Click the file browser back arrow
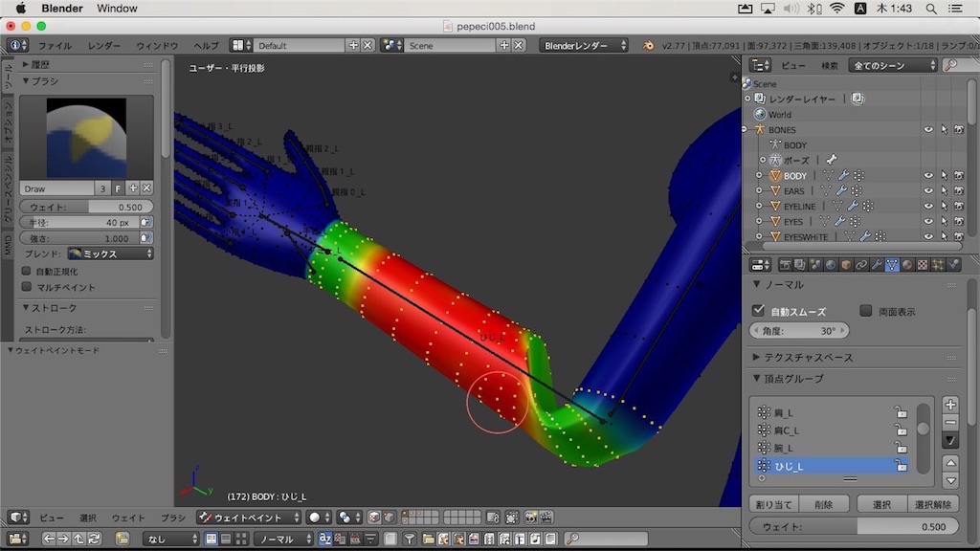 pyautogui.click(x=49, y=539)
